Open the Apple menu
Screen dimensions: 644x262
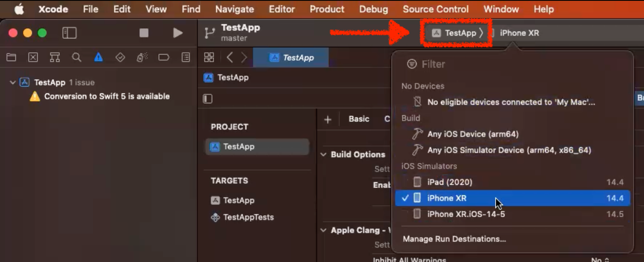coord(19,9)
